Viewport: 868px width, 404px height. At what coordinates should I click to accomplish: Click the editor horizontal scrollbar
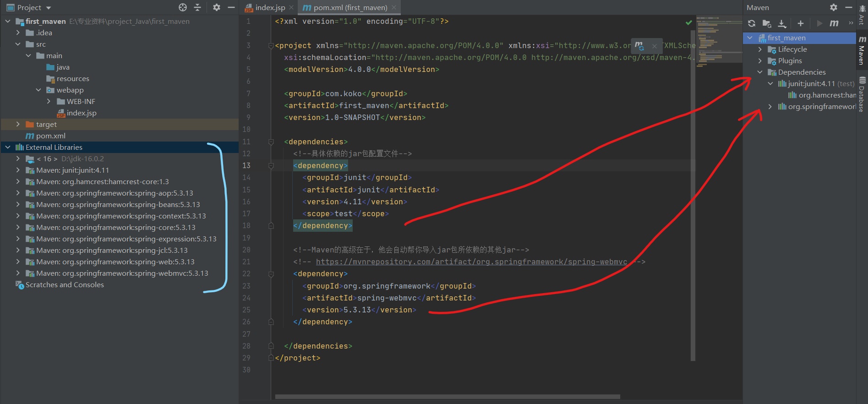pos(448,397)
